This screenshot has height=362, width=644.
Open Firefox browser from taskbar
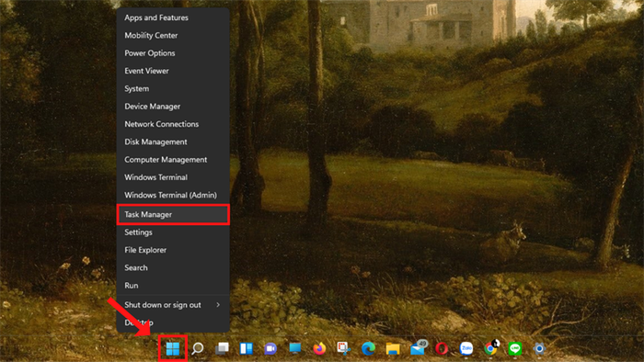(x=319, y=348)
